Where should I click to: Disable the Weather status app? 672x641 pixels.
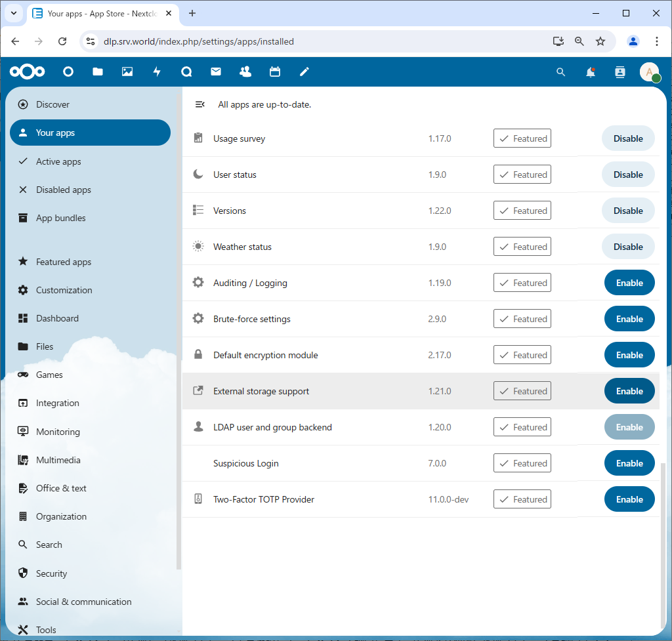pyautogui.click(x=627, y=247)
